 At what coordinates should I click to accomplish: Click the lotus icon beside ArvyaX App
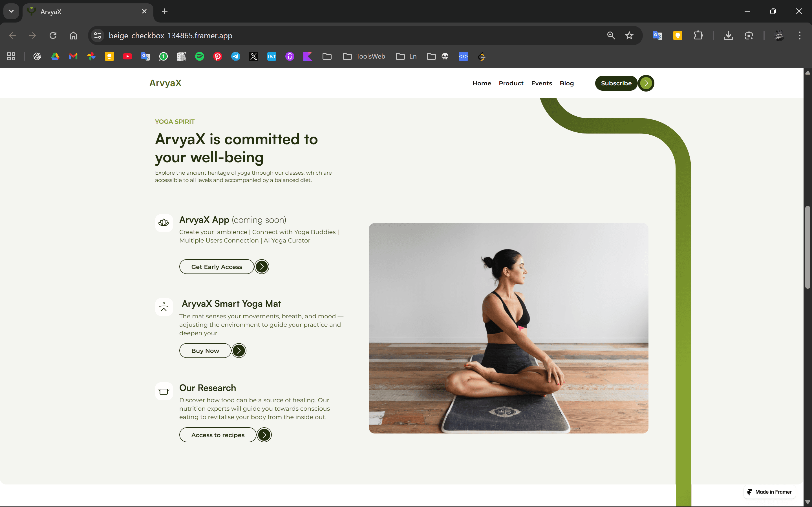point(164,223)
